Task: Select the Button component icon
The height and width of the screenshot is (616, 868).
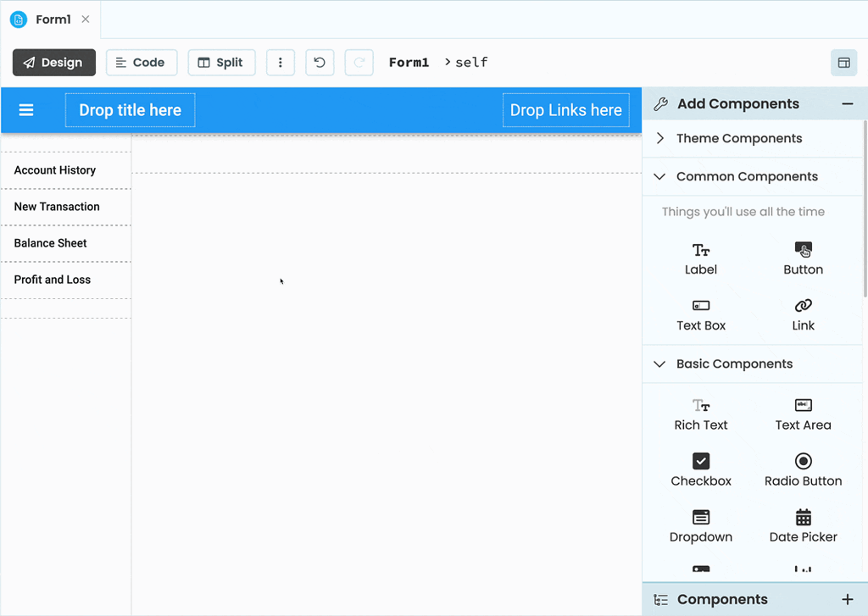Action: 803,251
